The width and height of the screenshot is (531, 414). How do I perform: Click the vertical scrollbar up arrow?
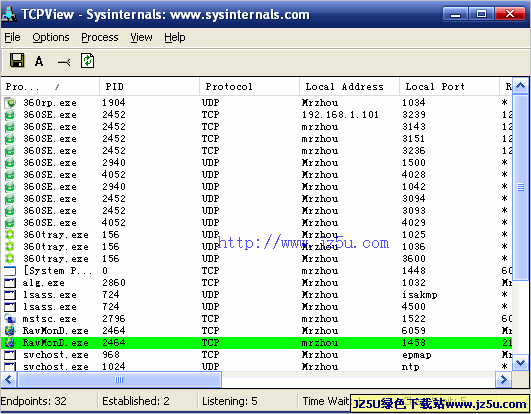(x=521, y=86)
